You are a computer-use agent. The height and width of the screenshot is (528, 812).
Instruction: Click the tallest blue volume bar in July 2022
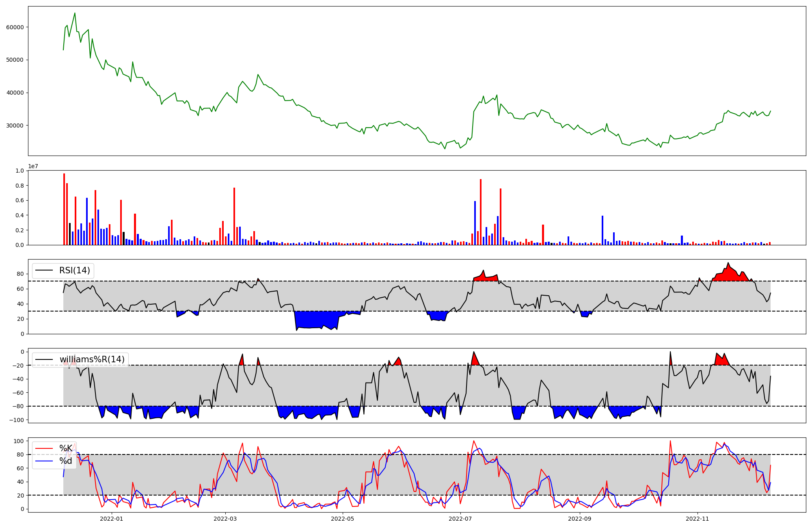475,223
